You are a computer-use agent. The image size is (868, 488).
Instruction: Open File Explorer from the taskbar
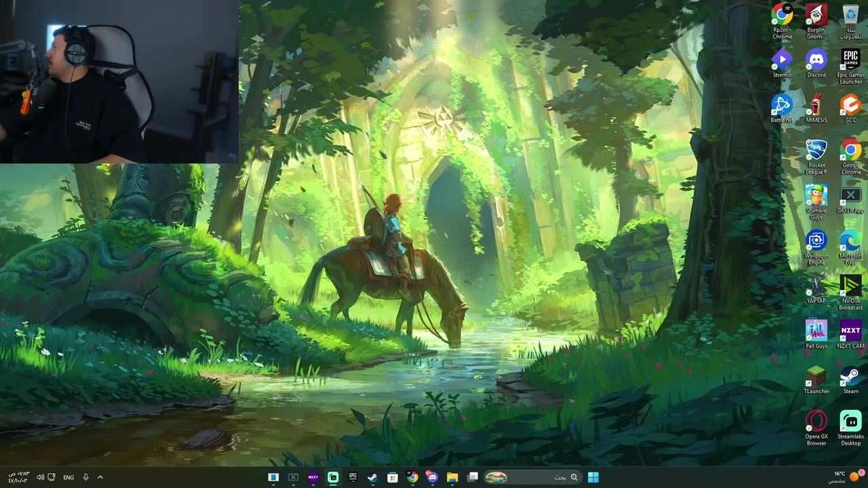point(452,477)
